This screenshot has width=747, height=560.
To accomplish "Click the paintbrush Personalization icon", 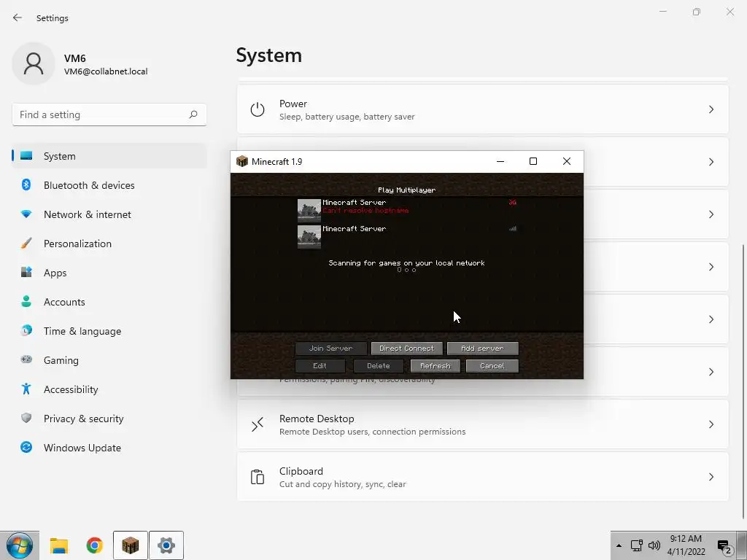I will click(x=26, y=244).
